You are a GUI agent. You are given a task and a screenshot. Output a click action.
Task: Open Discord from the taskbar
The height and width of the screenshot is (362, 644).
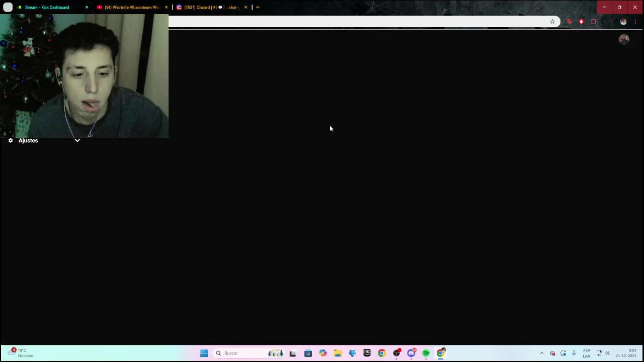(411, 353)
